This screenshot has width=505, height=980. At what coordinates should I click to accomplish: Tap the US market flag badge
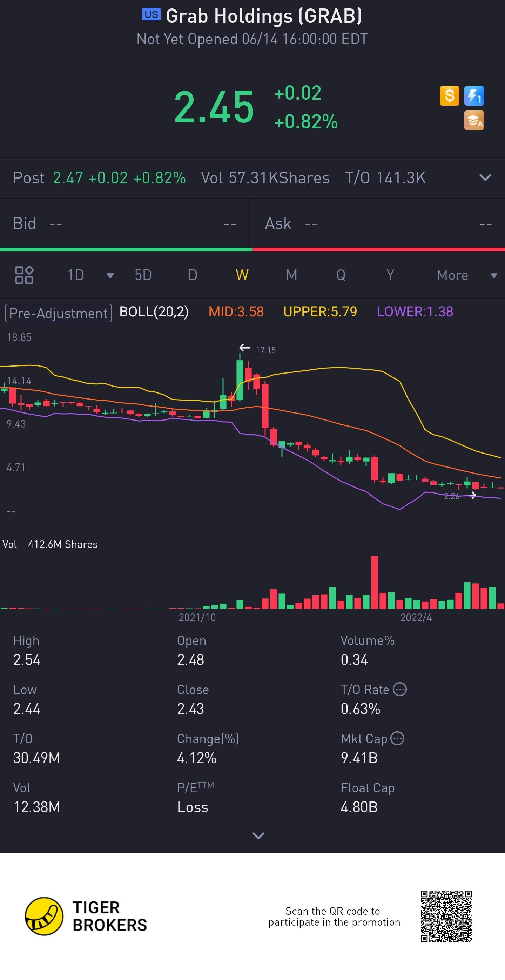[x=151, y=14]
